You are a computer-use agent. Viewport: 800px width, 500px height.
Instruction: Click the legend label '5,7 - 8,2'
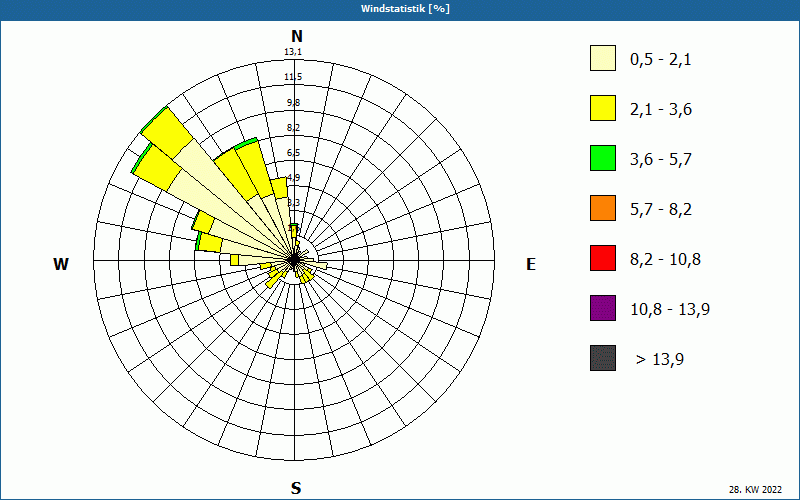pos(661,210)
